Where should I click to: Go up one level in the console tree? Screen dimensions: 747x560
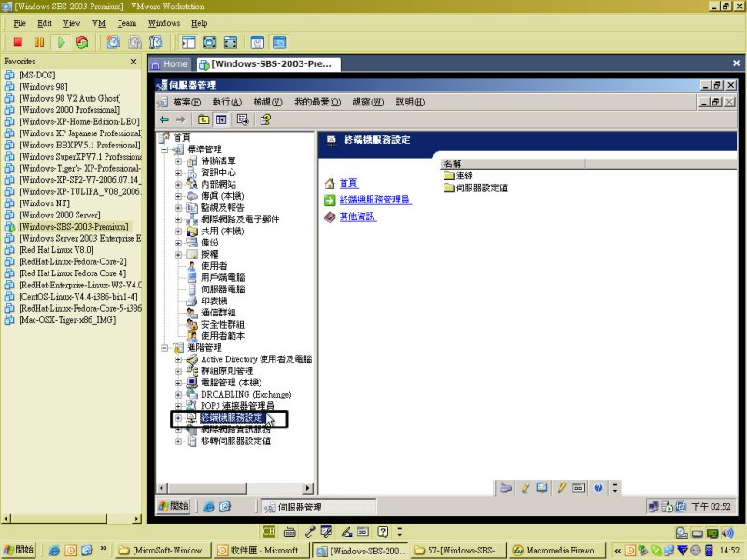coord(204,119)
